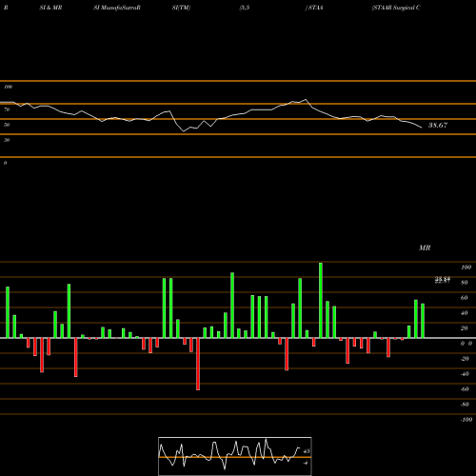Select the 'SI & MR' header text

click(x=50, y=8)
